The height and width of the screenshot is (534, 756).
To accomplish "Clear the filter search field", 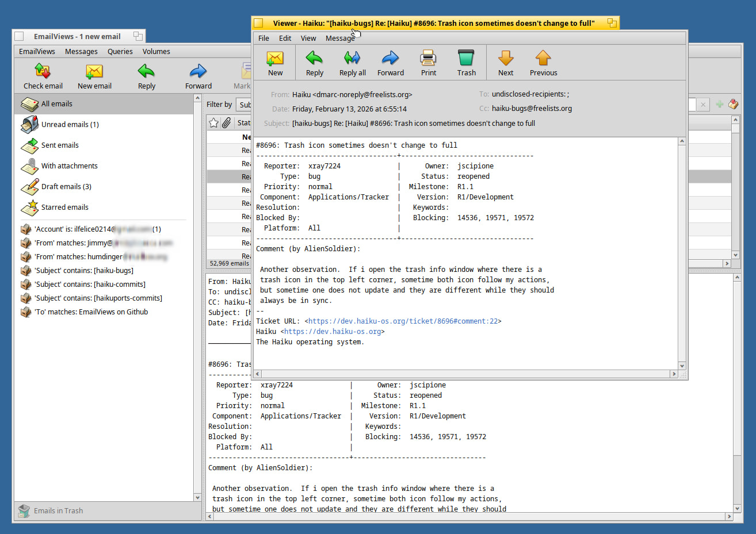I will pyautogui.click(x=702, y=105).
